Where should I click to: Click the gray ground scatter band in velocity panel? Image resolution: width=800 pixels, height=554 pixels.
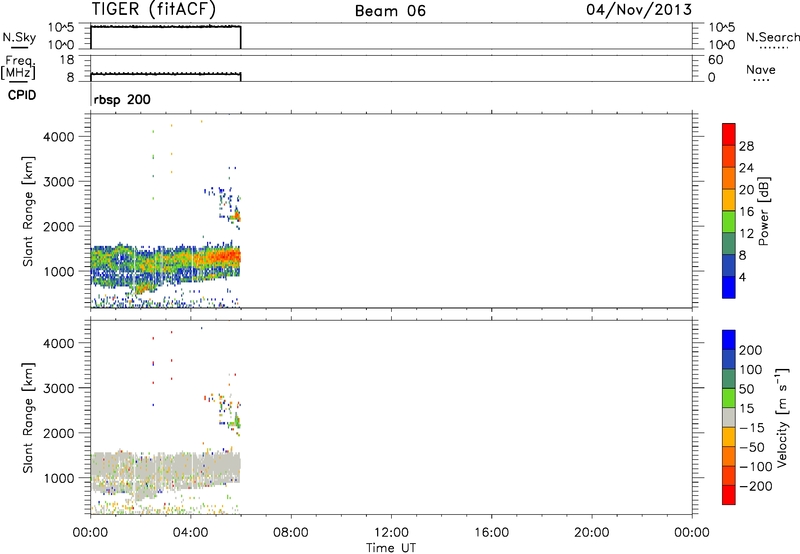tap(165, 469)
